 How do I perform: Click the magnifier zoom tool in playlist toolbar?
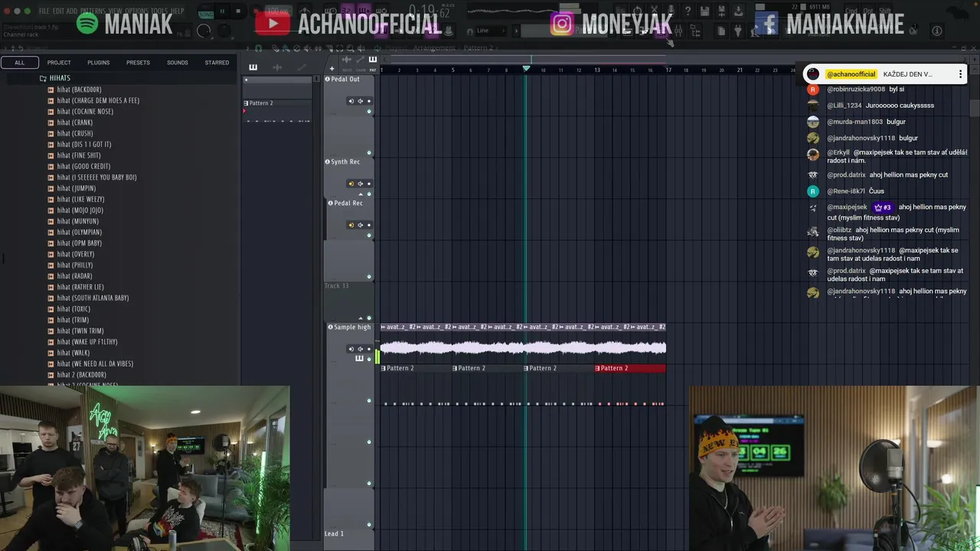point(351,47)
